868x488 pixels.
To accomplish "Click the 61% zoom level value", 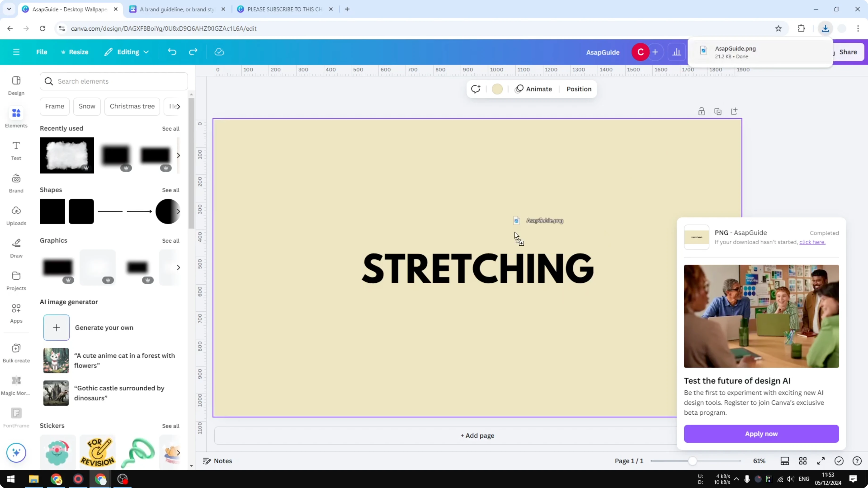I will click(759, 461).
